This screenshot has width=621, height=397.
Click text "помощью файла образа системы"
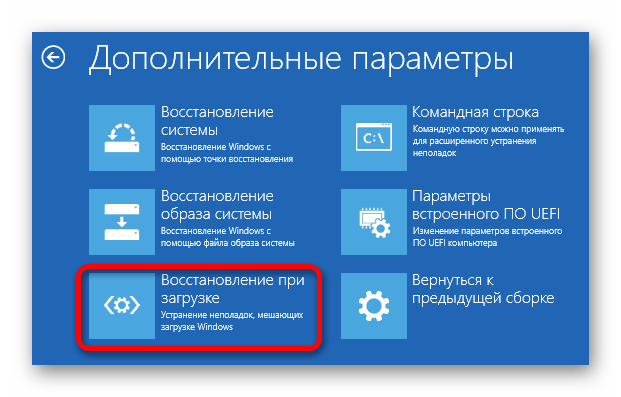(228, 243)
